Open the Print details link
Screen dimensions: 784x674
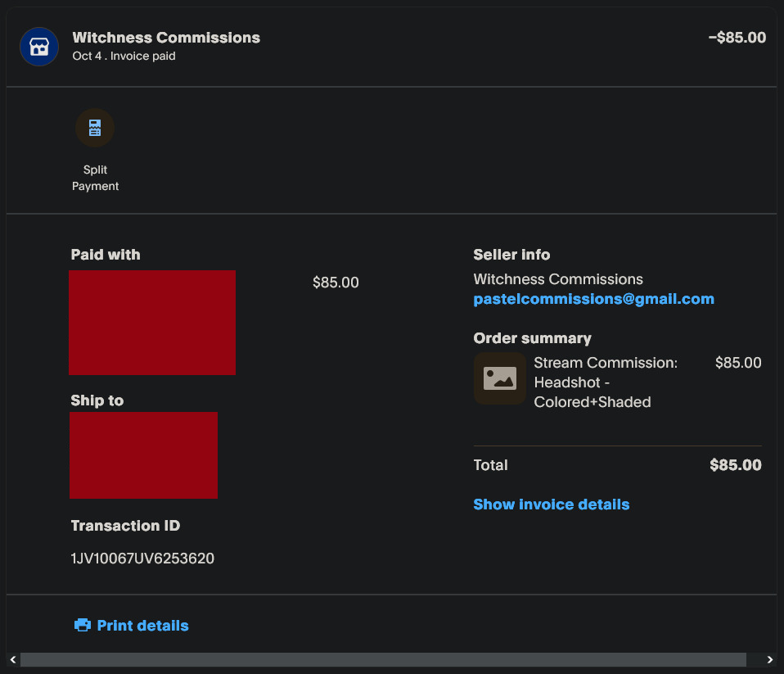[142, 626]
